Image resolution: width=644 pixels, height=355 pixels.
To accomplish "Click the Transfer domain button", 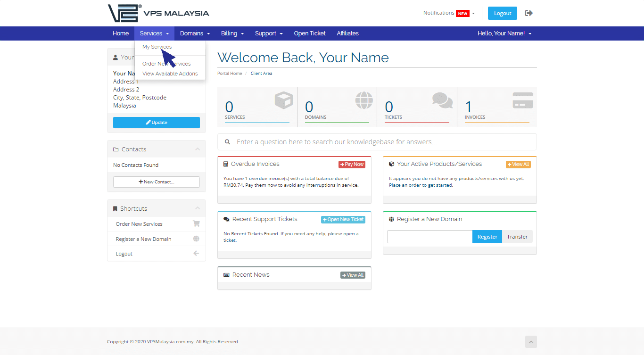I will coord(517,237).
